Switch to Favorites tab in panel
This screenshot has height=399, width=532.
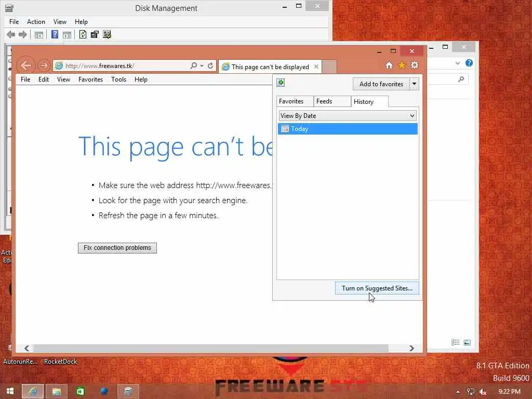pyautogui.click(x=295, y=101)
